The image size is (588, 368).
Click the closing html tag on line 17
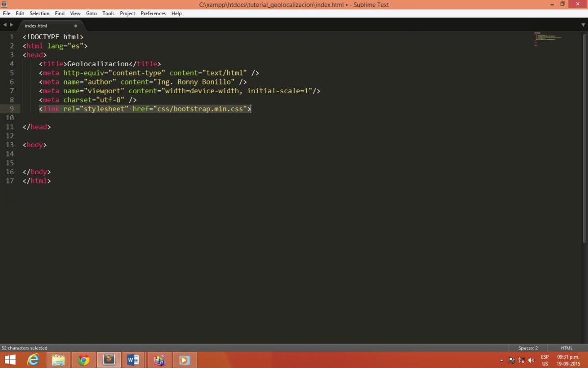37,181
